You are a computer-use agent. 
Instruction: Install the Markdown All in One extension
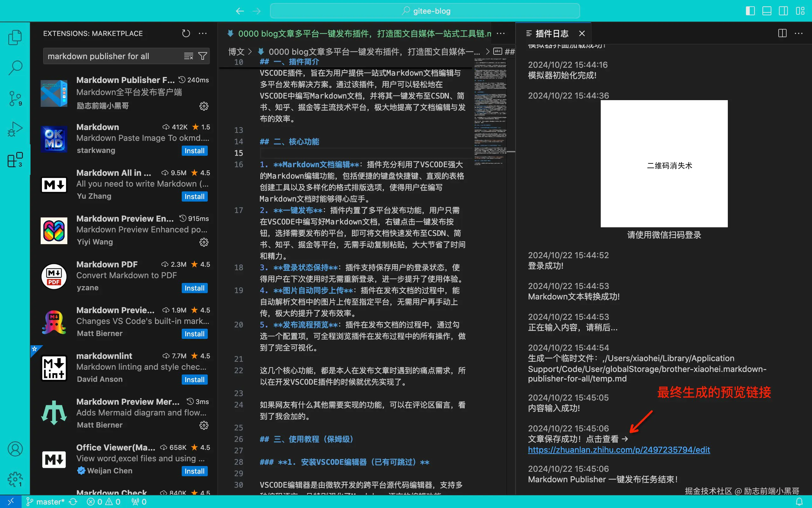coord(194,196)
